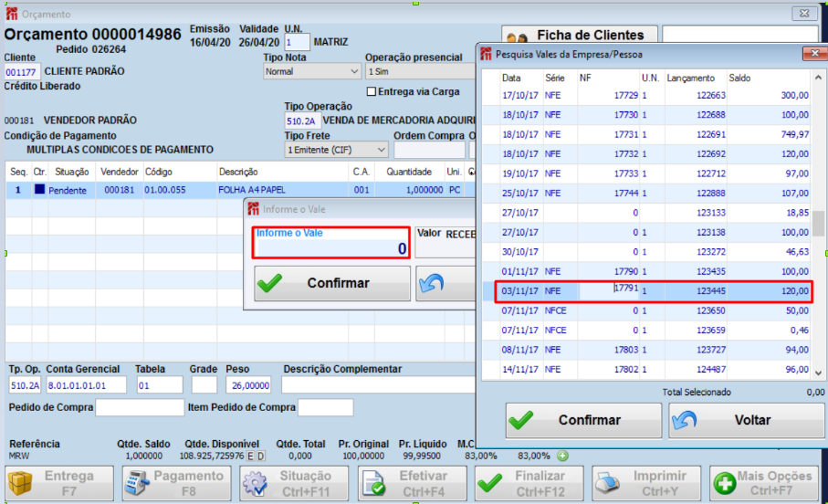Select NFCE row with saldo 0,46

pos(647,331)
